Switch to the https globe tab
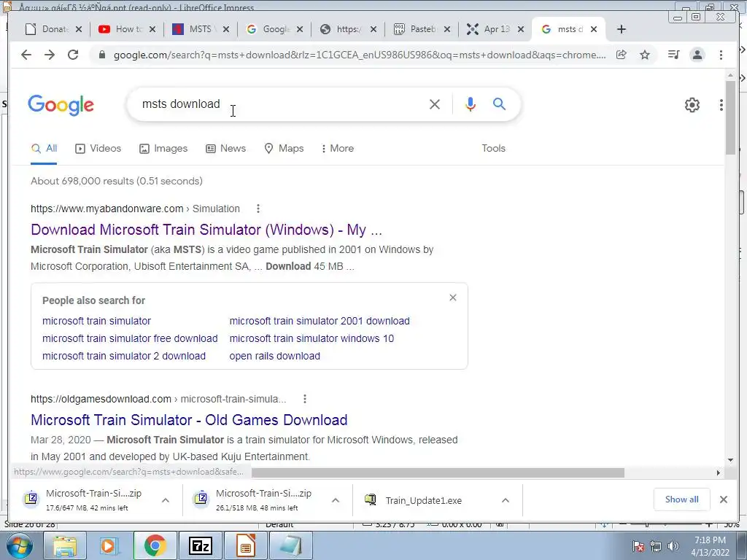 coord(348,29)
